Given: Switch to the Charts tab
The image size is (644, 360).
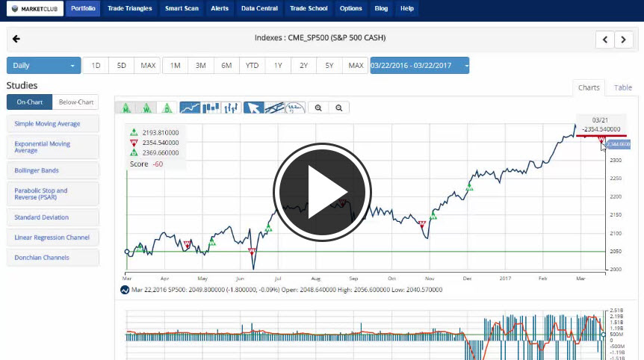Looking at the screenshot, I should click(x=589, y=87).
